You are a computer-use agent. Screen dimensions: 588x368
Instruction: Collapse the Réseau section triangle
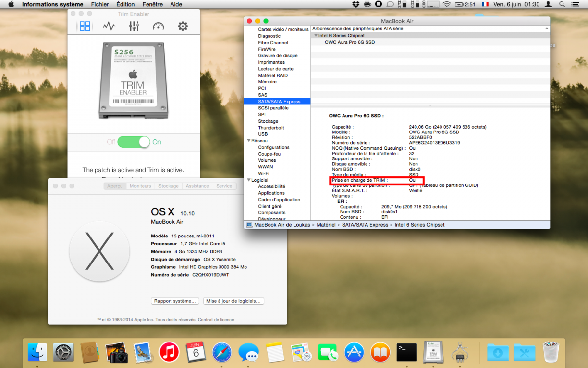(x=248, y=141)
